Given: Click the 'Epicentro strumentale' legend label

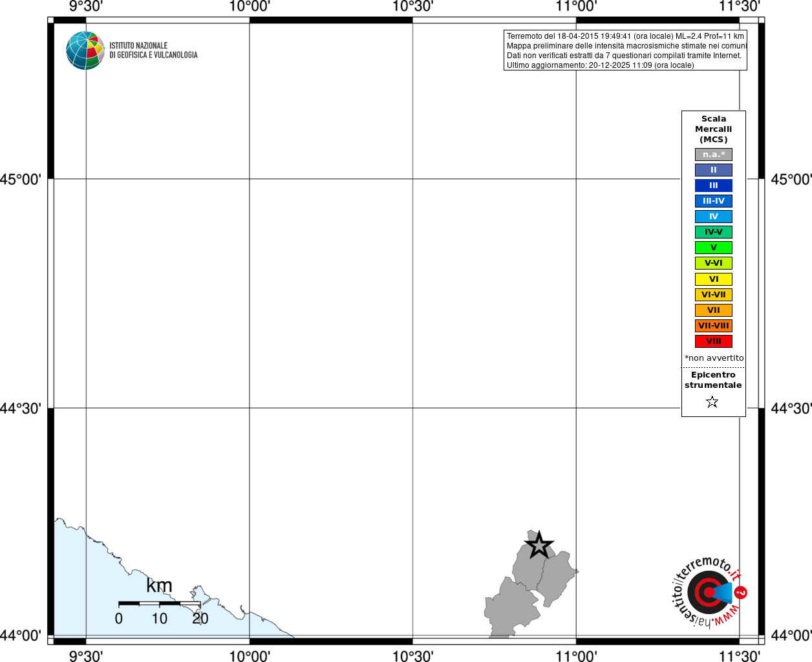Looking at the screenshot, I should (x=713, y=380).
